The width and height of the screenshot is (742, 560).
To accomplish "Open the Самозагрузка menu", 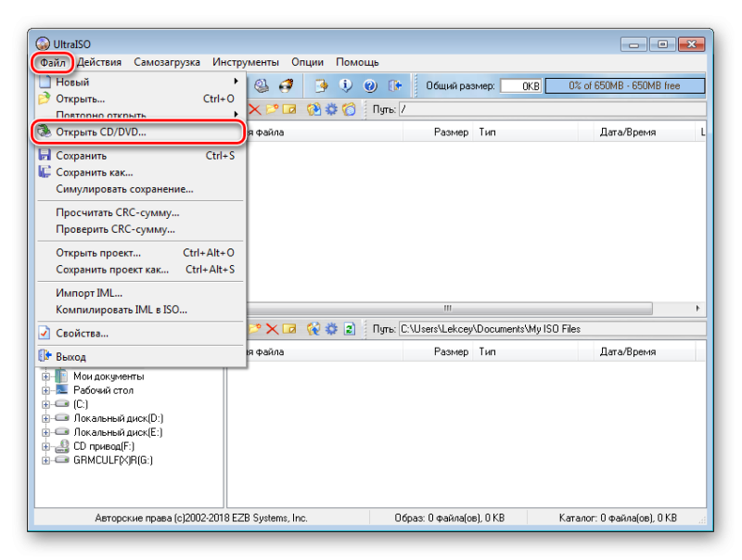I will point(167,62).
